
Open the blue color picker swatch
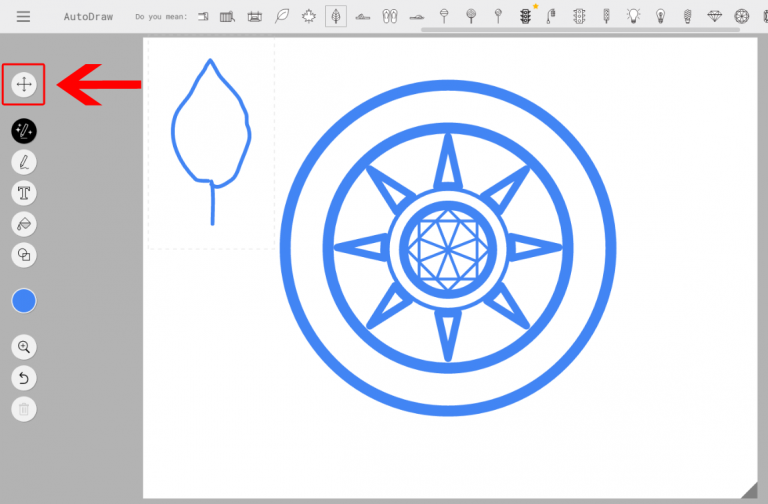click(x=24, y=301)
